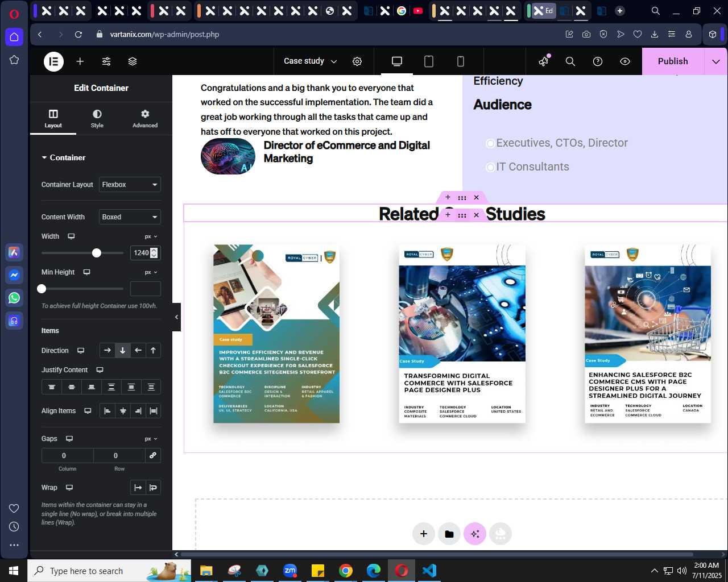This screenshot has height=582, width=728.
Task: Click the Min Height slider handle
Action: (42, 289)
